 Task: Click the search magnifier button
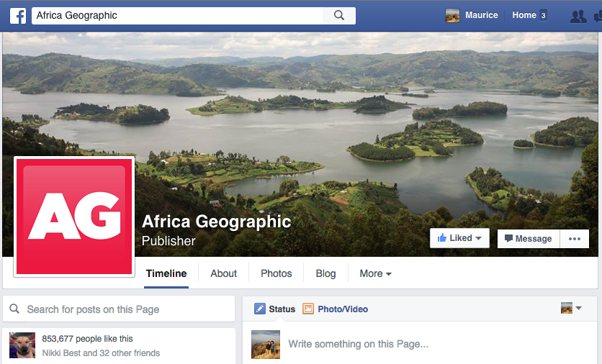tap(339, 15)
